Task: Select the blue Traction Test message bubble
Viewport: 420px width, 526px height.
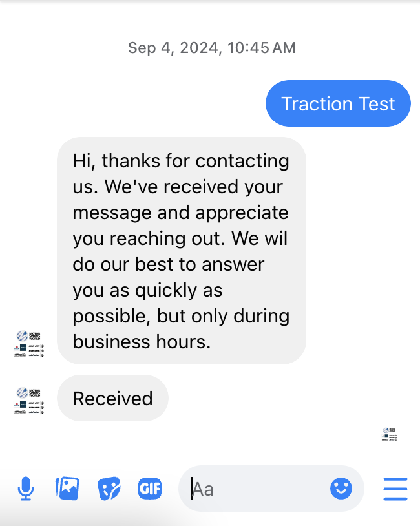Action: pyautogui.click(x=338, y=103)
